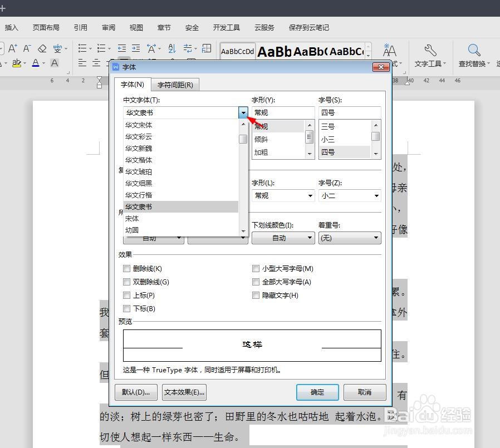This screenshot has width=500, height=448.
Task: Open the 插入 ribbon tab
Action: [x=12, y=27]
